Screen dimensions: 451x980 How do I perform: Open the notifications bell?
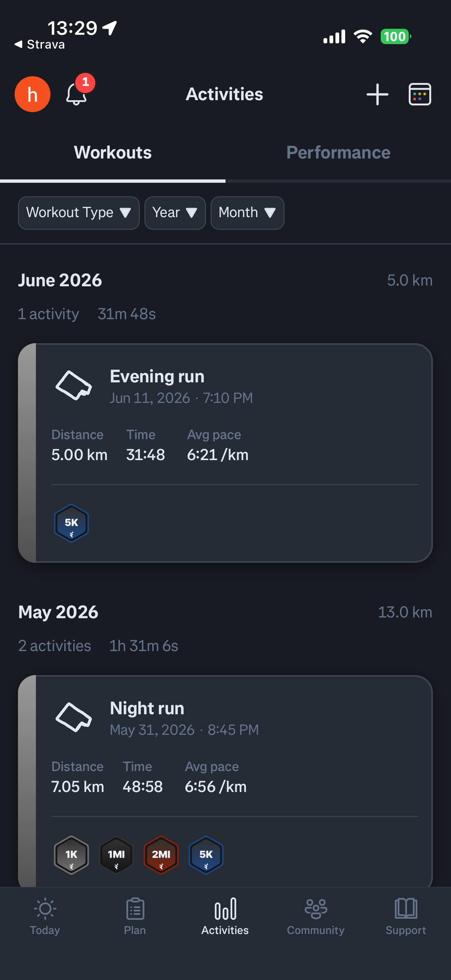point(77,93)
